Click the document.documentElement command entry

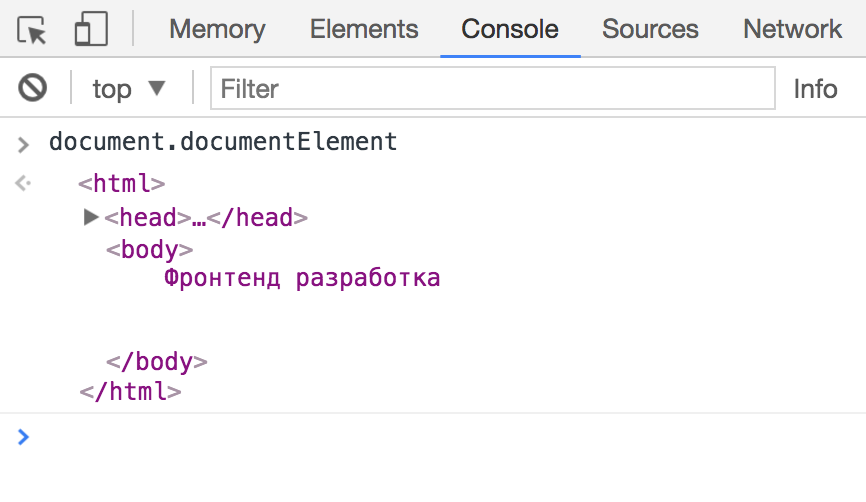tap(223, 142)
